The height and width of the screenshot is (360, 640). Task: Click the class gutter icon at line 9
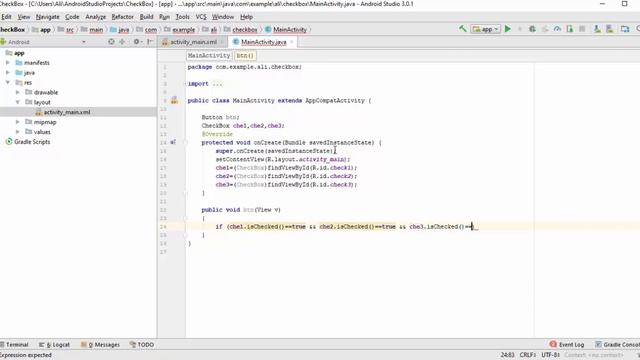coord(174,100)
